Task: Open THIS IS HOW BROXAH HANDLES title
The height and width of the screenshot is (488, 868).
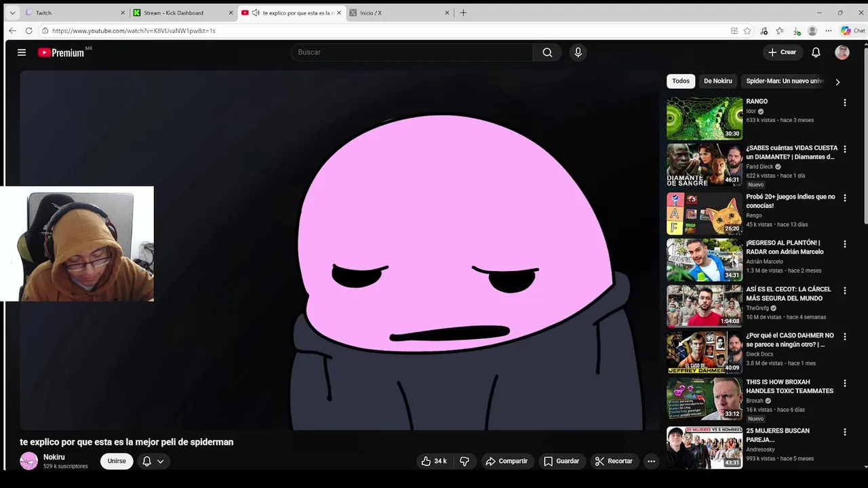Action: pos(789,386)
